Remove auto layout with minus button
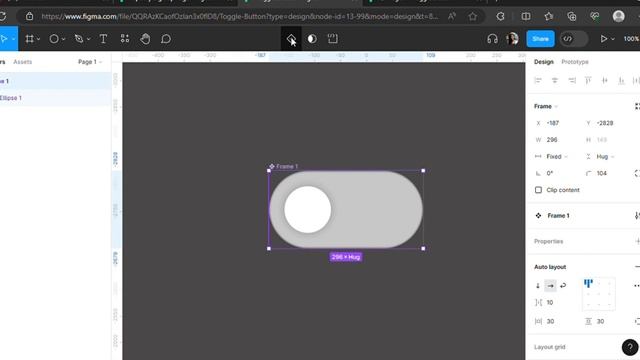640x360 pixels. (x=637, y=267)
